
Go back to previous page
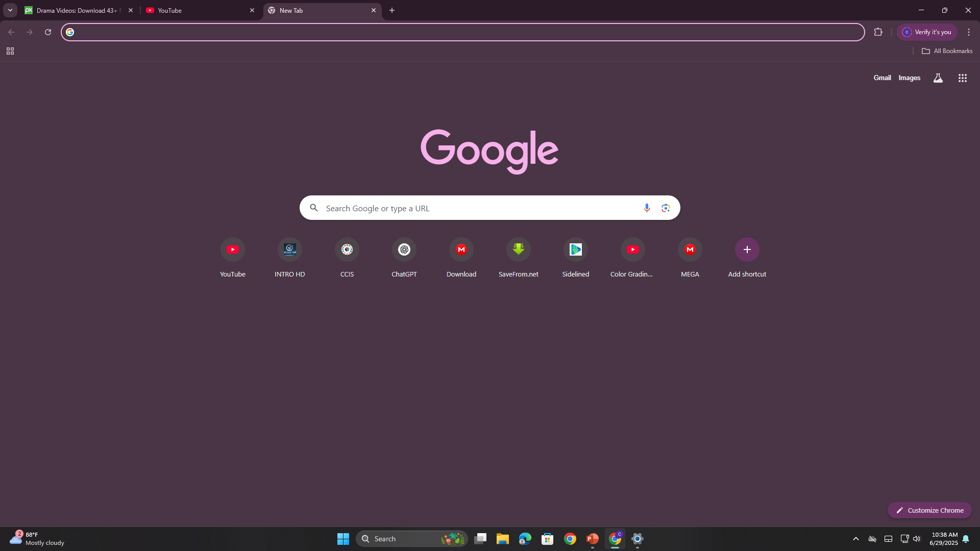pyautogui.click(x=11, y=32)
